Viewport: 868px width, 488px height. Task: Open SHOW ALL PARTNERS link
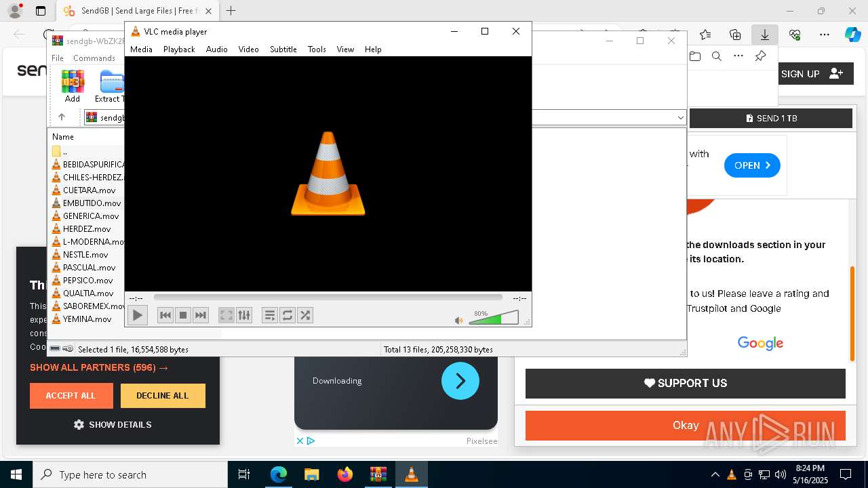(x=99, y=367)
